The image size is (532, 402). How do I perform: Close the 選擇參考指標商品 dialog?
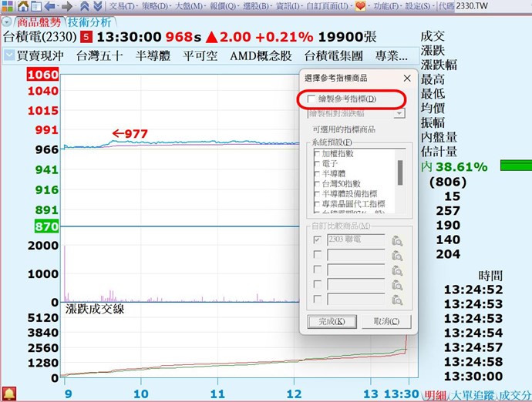[x=407, y=79]
